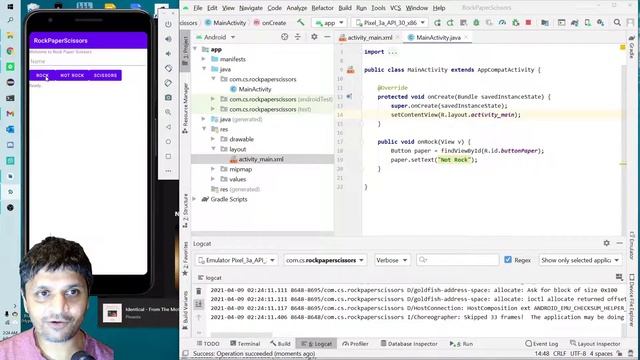Select activity_main.xml in project tree
This screenshot has height=360, width=640.
tap(261, 159)
